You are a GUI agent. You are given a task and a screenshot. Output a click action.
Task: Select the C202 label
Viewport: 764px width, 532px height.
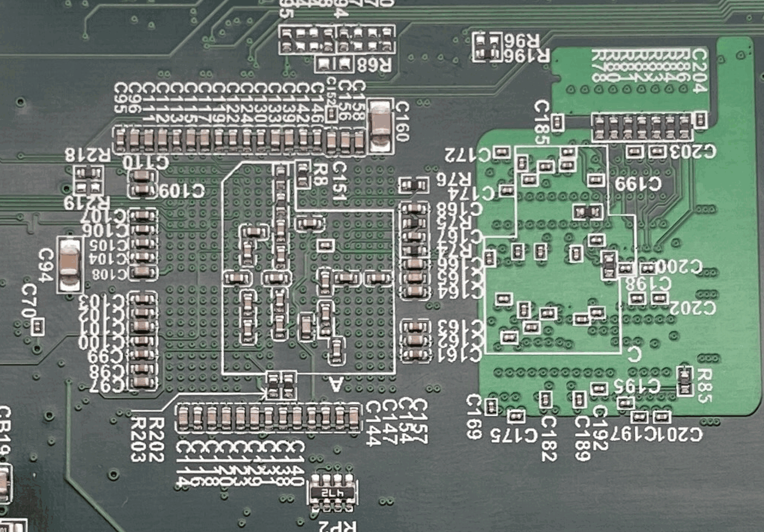[x=693, y=308]
